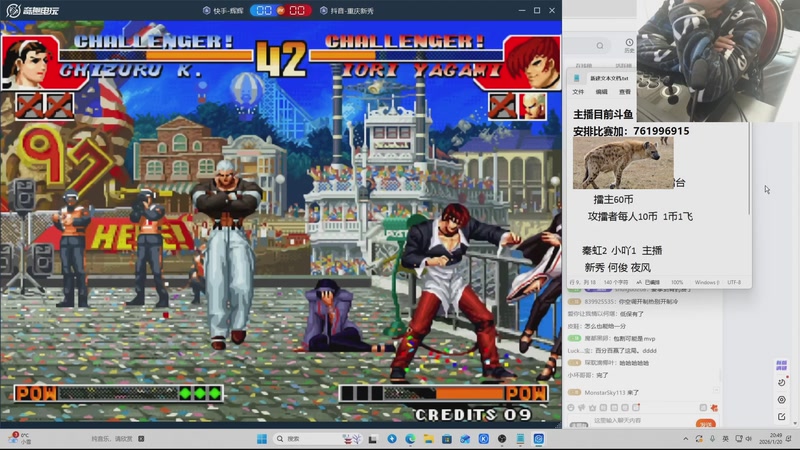Click the 快手 player label in title bar
The image size is (800, 450).
[223, 11]
